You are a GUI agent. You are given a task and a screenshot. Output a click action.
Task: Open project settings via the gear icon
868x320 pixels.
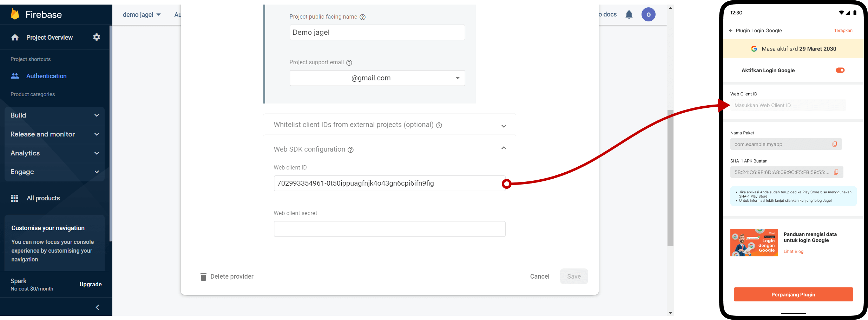(x=96, y=37)
